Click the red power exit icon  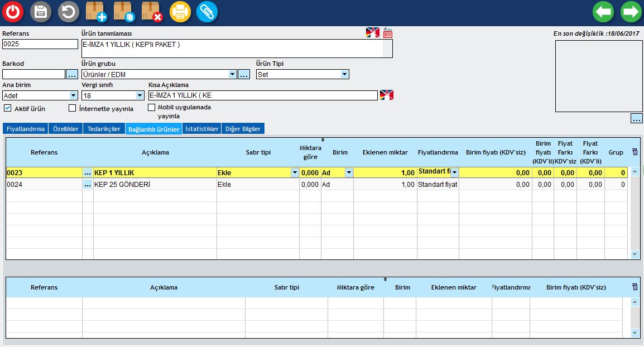point(13,12)
